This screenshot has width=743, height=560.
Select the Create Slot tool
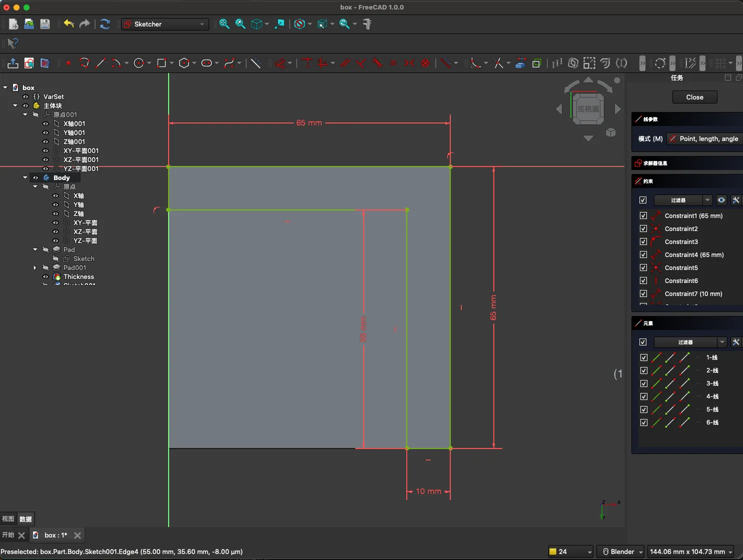coord(207,63)
